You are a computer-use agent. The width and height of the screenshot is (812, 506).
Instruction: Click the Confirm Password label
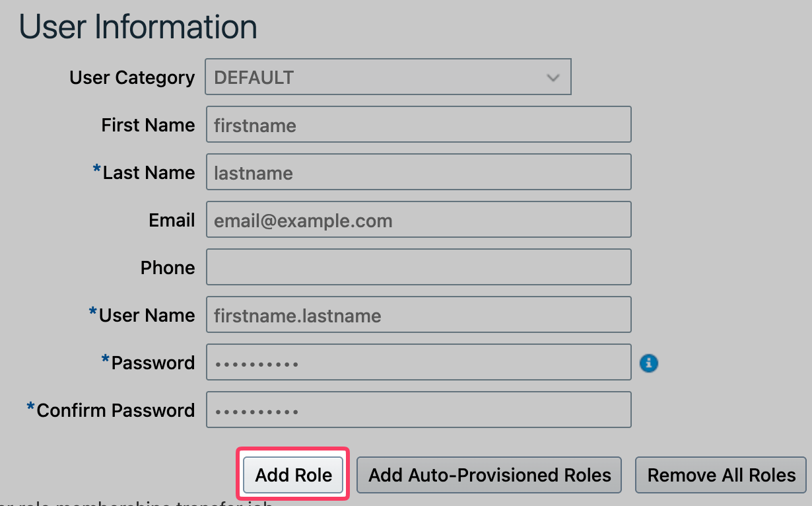[x=116, y=410]
